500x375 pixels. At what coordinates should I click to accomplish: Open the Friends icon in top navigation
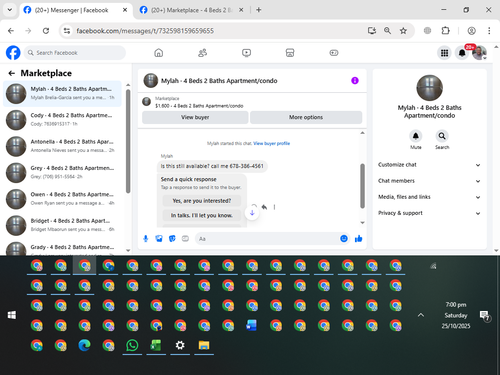click(202, 53)
